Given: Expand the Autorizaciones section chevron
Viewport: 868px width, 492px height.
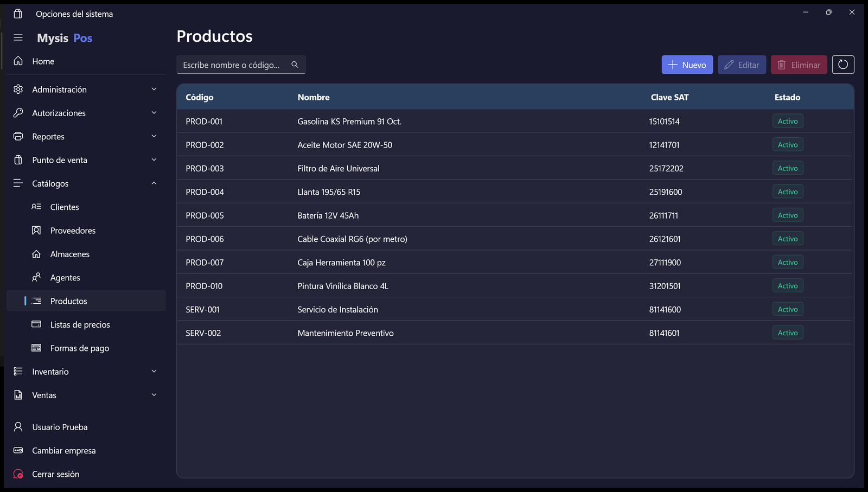Looking at the screenshot, I should [x=154, y=113].
